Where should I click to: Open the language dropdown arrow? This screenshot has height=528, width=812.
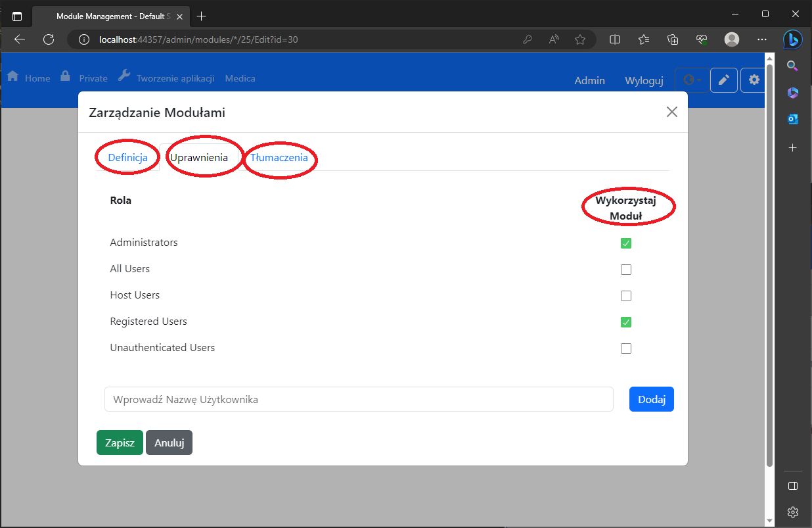[698, 80]
